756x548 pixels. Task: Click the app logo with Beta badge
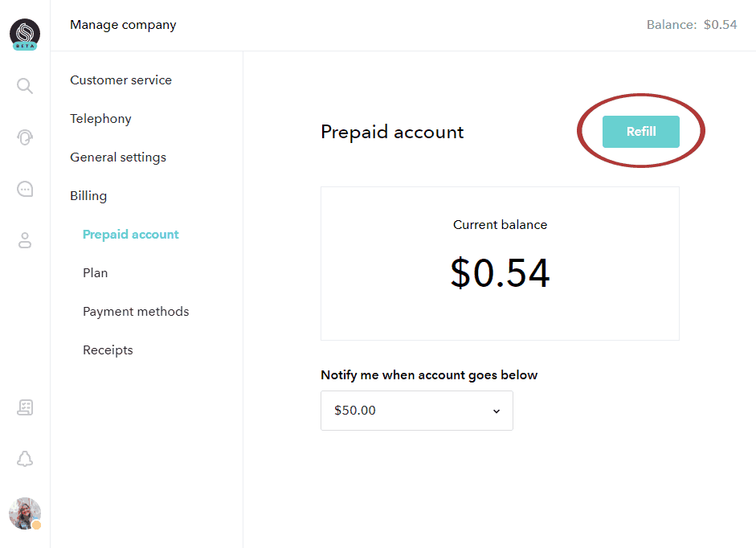click(x=25, y=35)
